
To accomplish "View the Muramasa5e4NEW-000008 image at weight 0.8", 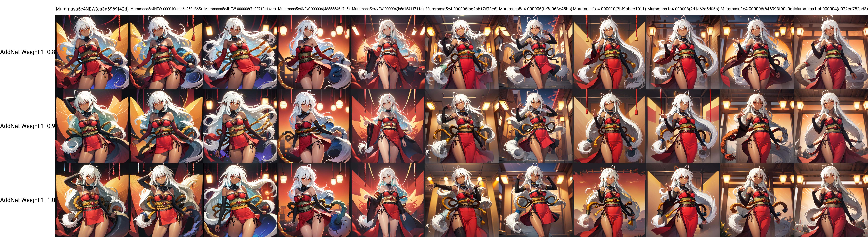I will click(240, 52).
